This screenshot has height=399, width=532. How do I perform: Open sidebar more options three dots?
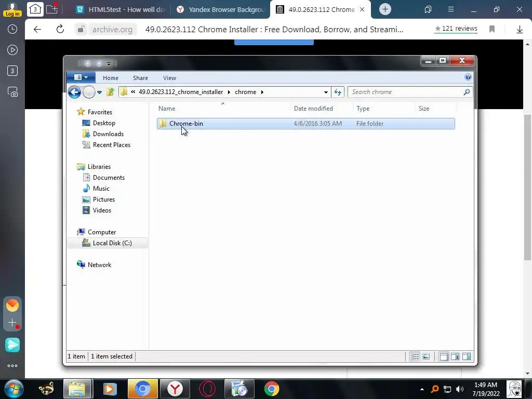pos(12,366)
